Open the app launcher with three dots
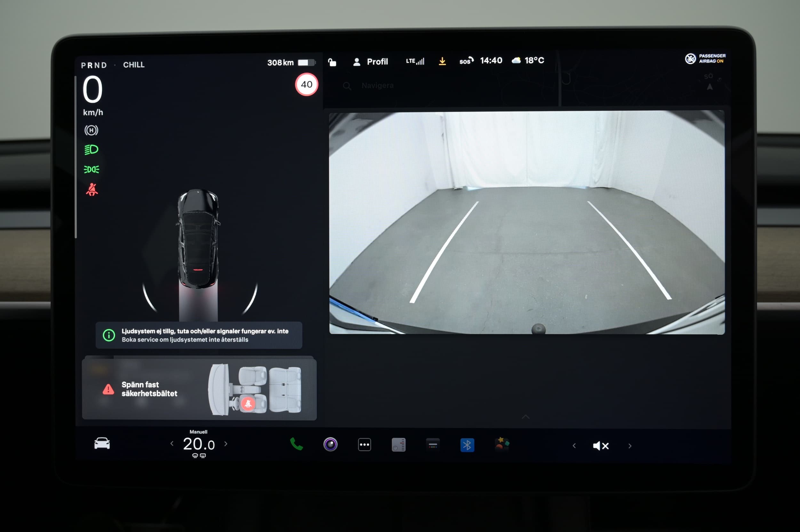 click(x=364, y=445)
